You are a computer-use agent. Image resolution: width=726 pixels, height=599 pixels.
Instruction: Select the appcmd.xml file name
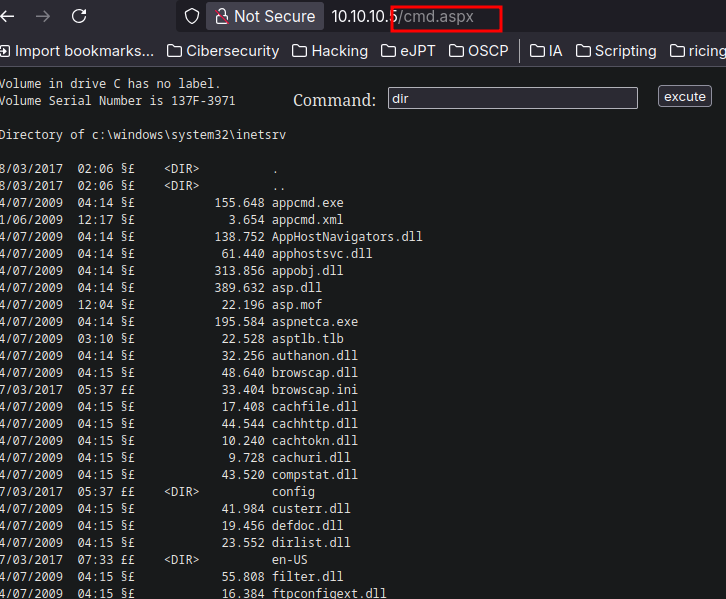(x=307, y=220)
